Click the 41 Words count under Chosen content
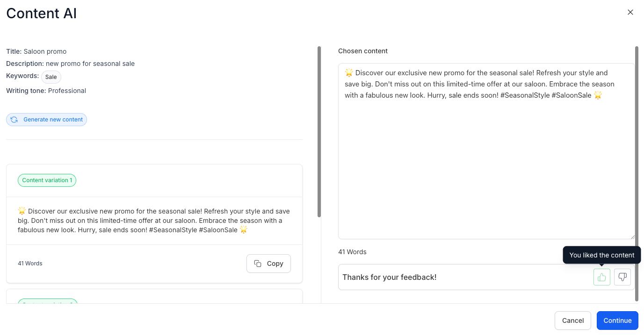Screen dimensions: 644x335 (x=352, y=252)
